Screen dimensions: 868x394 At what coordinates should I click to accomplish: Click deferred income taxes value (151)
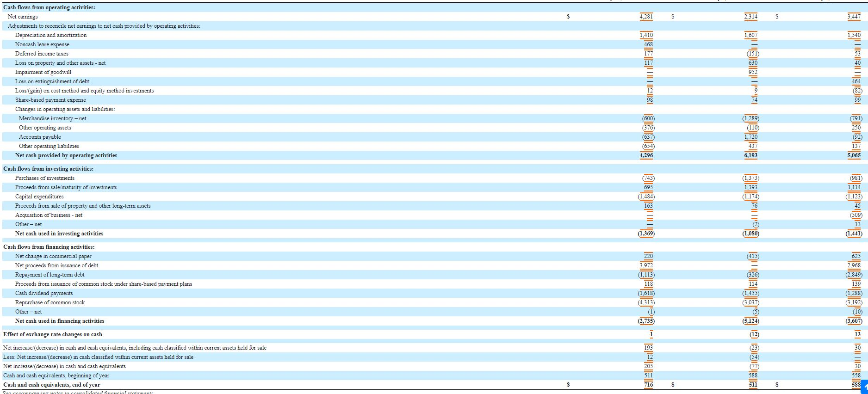click(x=753, y=54)
